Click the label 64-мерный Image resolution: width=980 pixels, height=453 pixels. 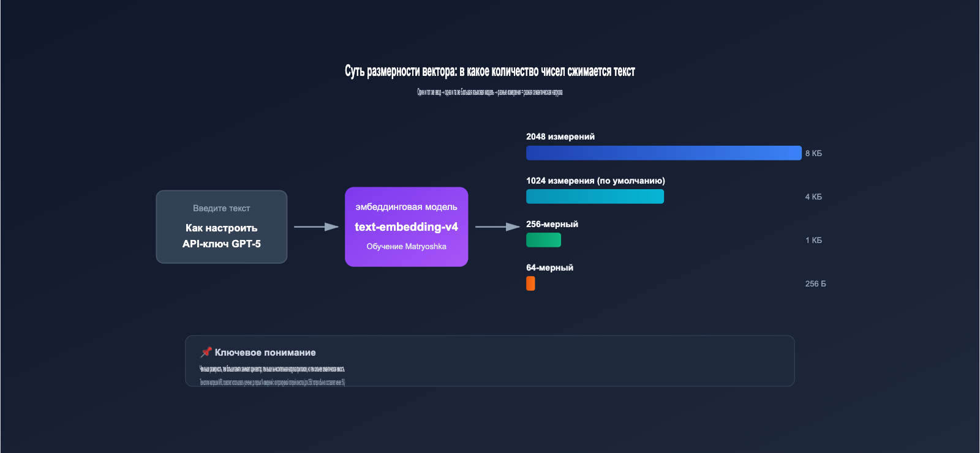pyautogui.click(x=549, y=268)
